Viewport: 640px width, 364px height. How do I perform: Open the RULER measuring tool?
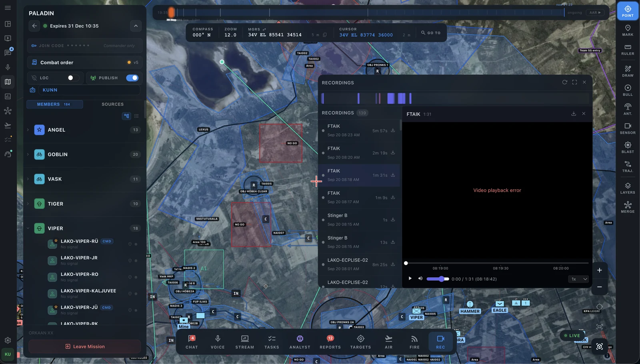coord(628,50)
